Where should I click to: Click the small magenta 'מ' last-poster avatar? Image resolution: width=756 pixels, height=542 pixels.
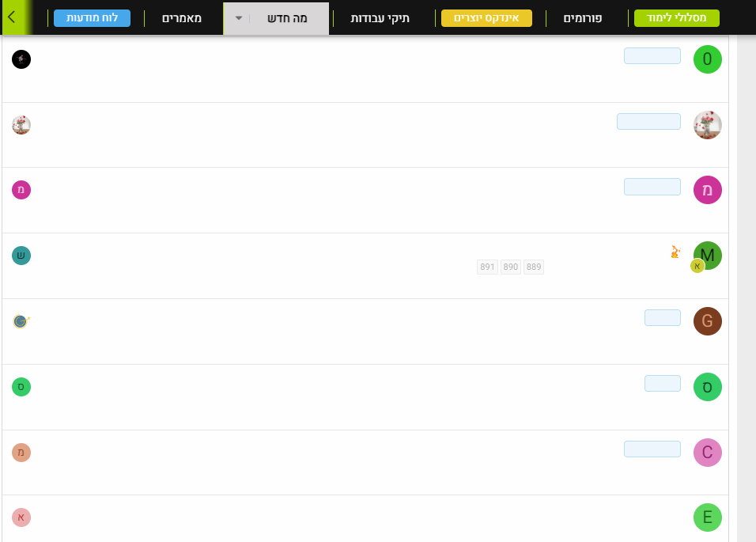[21, 190]
